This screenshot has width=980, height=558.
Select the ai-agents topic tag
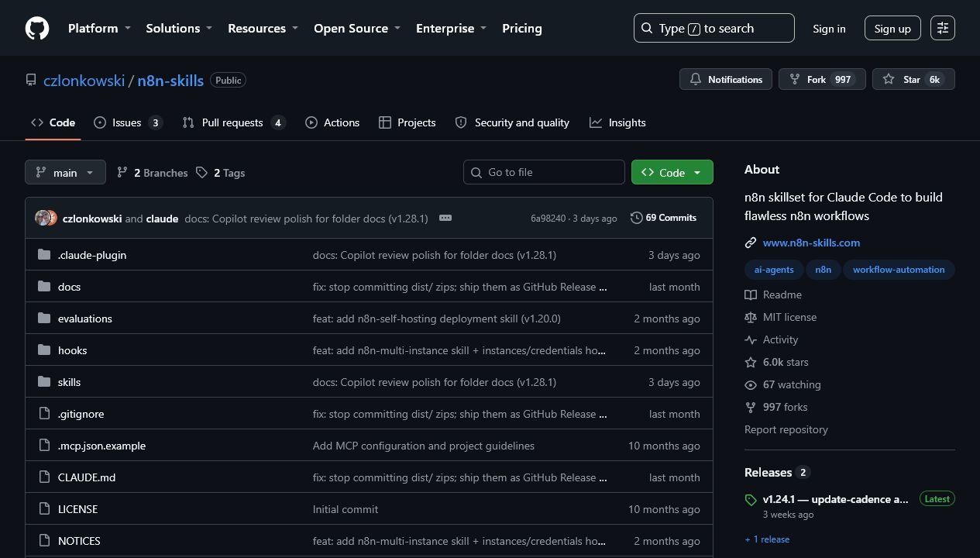pyautogui.click(x=774, y=270)
